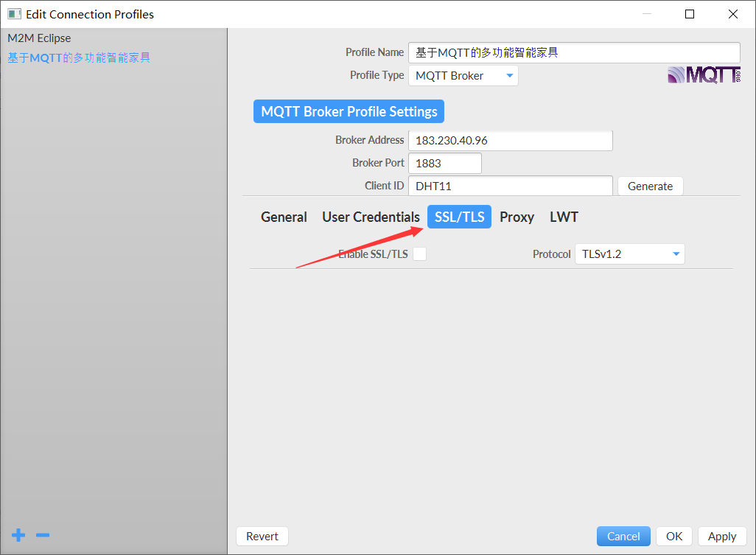
Task: Click the Client ID field
Action: click(511, 186)
